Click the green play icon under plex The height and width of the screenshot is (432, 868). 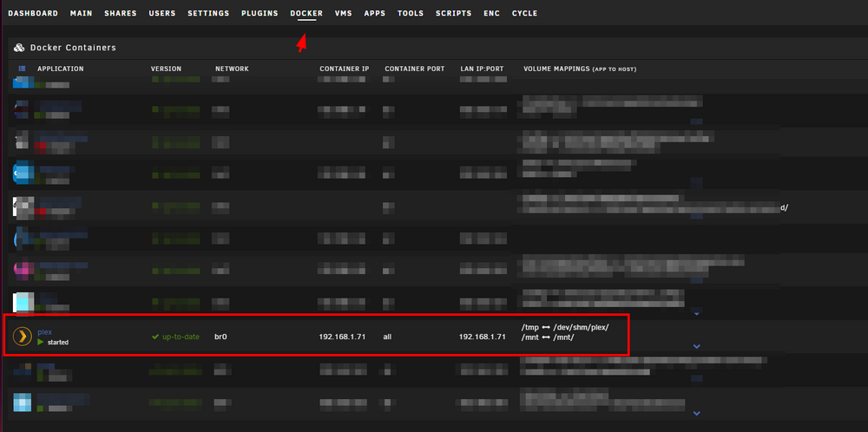coord(41,343)
